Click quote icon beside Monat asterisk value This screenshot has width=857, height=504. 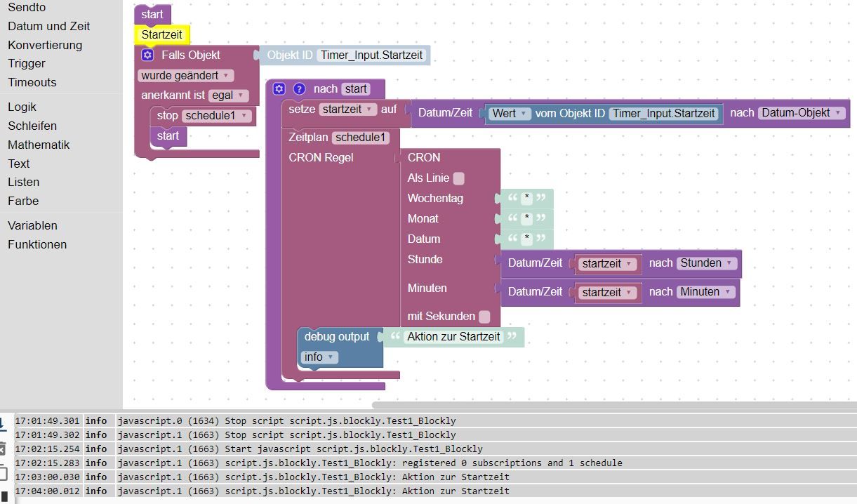click(512, 218)
